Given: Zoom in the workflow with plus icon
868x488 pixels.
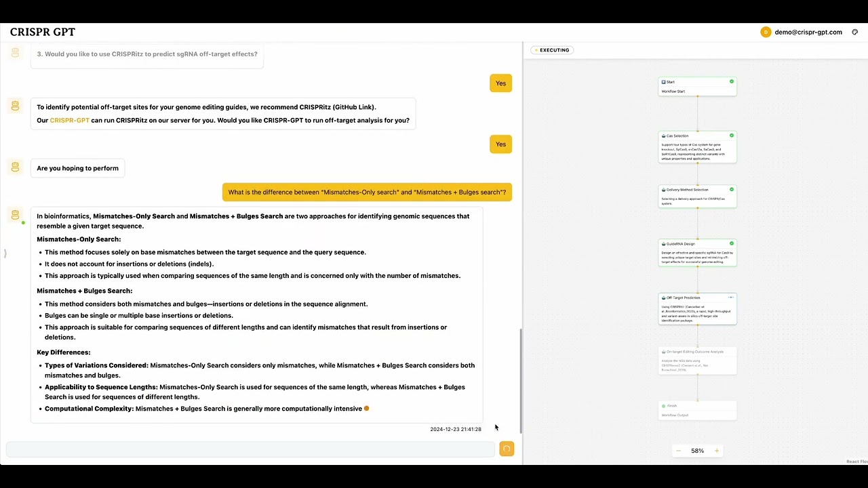Looking at the screenshot, I should [x=717, y=451].
